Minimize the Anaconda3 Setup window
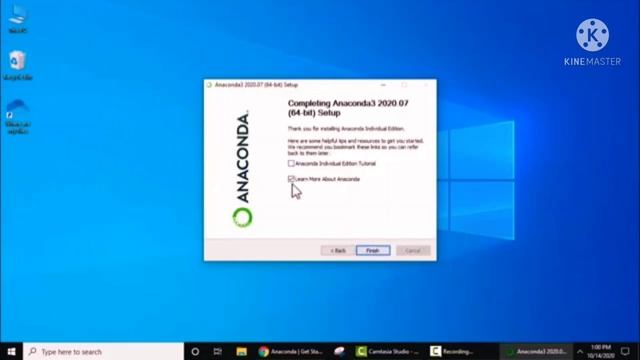The height and width of the screenshot is (360, 640). point(383,85)
